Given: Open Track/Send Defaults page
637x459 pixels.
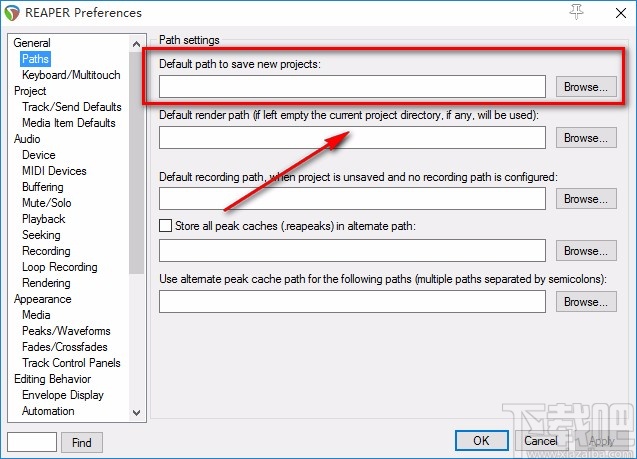Looking at the screenshot, I should [72, 107].
